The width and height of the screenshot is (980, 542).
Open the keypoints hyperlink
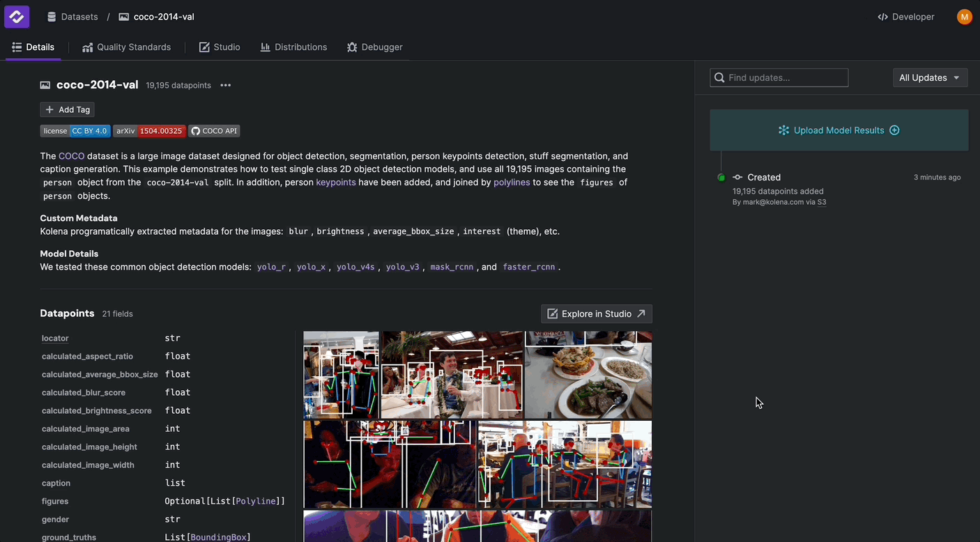335,183
